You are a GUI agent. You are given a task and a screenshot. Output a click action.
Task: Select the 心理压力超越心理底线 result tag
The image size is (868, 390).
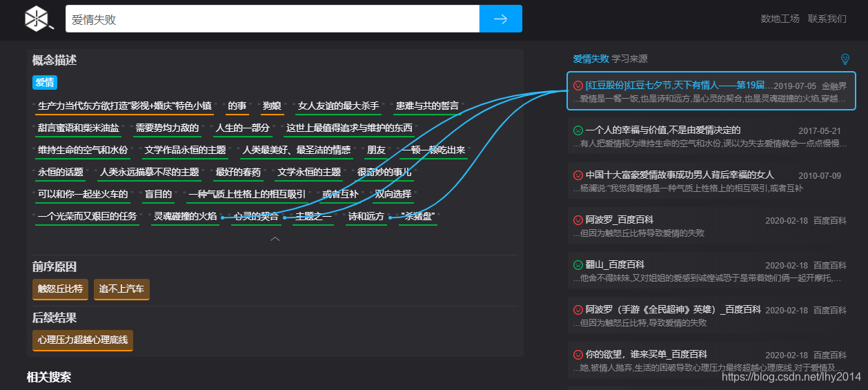(x=83, y=340)
